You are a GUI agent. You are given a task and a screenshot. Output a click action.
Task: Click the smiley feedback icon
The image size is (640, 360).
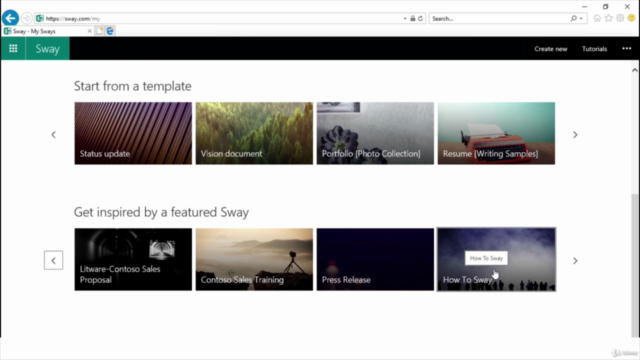[x=631, y=18]
